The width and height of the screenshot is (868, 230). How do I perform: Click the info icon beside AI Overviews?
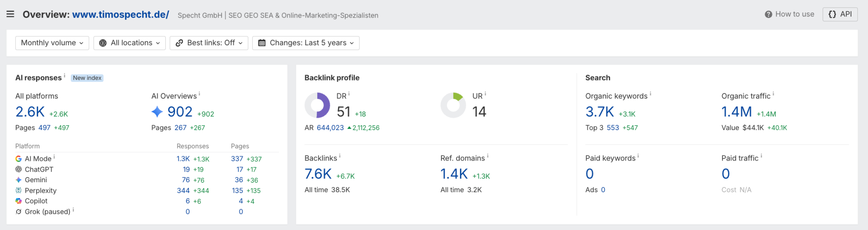tap(200, 94)
